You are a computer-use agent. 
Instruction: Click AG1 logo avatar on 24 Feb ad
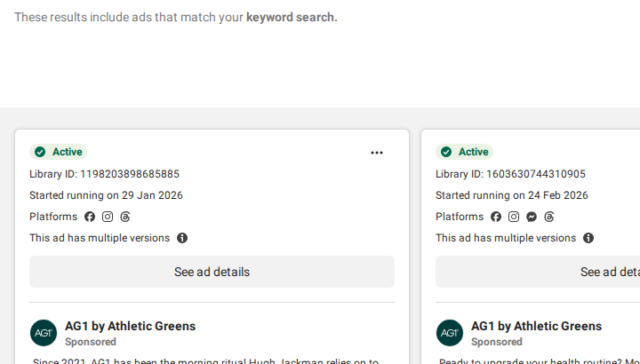[x=450, y=333]
